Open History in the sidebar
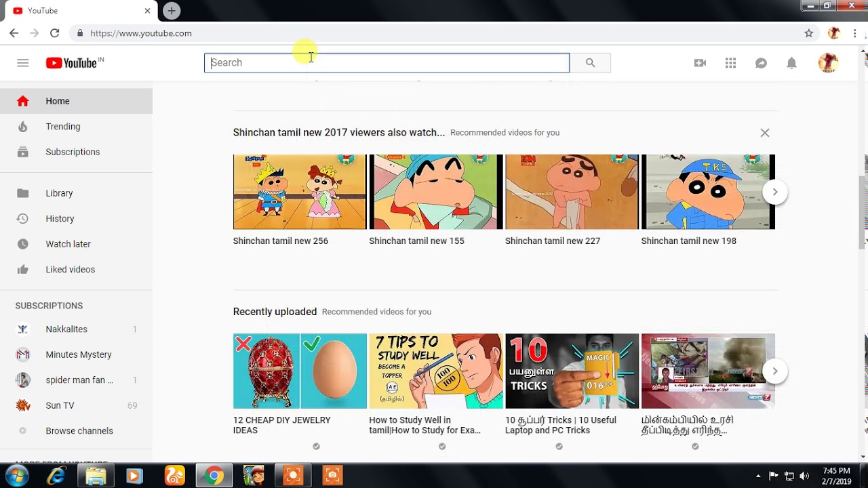Screen dimensions: 868x488 click(x=76, y=218)
